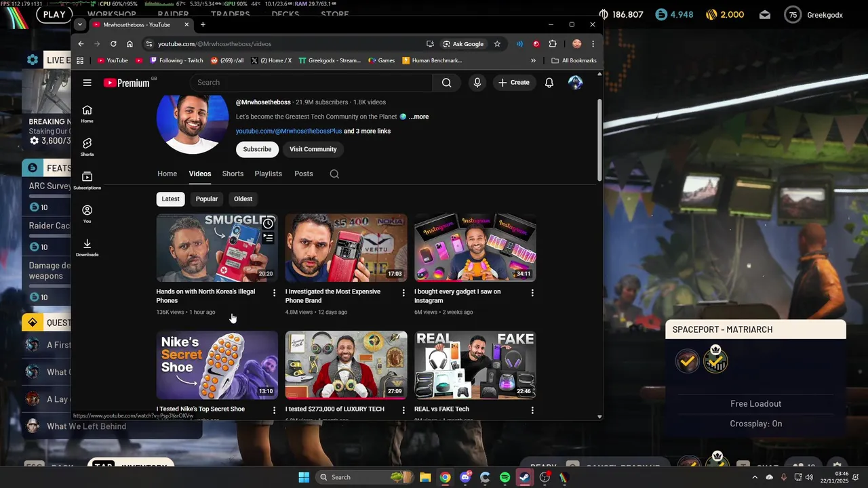Image resolution: width=868 pixels, height=488 pixels.
Task: Expand channel description with more
Action: pos(418,117)
